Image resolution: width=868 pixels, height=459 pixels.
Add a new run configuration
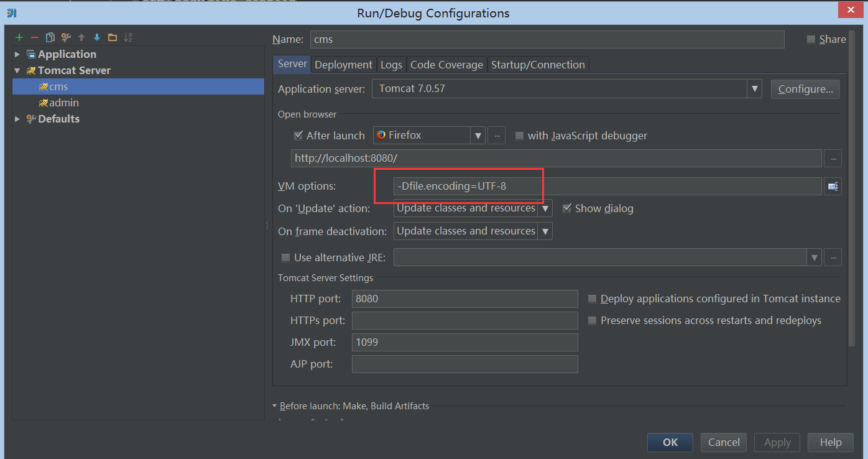[x=19, y=37]
